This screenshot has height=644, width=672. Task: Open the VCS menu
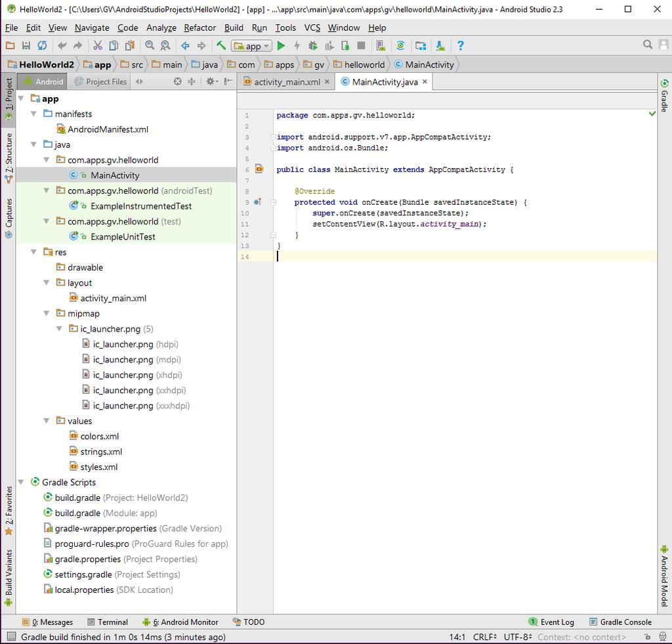pyautogui.click(x=312, y=28)
